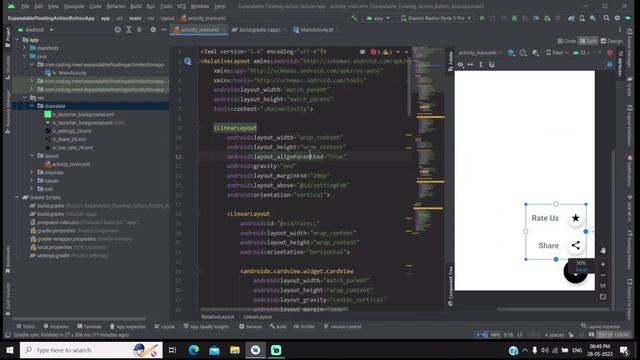Collapse all icon in Project panel header

[x=139, y=30]
